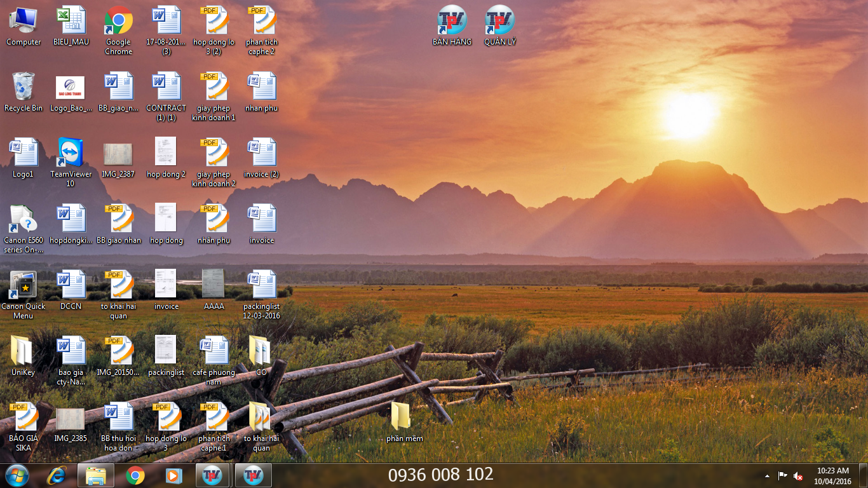Select the phan tich caphe 2 PDF
The height and width of the screenshot is (488, 868).
click(262, 30)
